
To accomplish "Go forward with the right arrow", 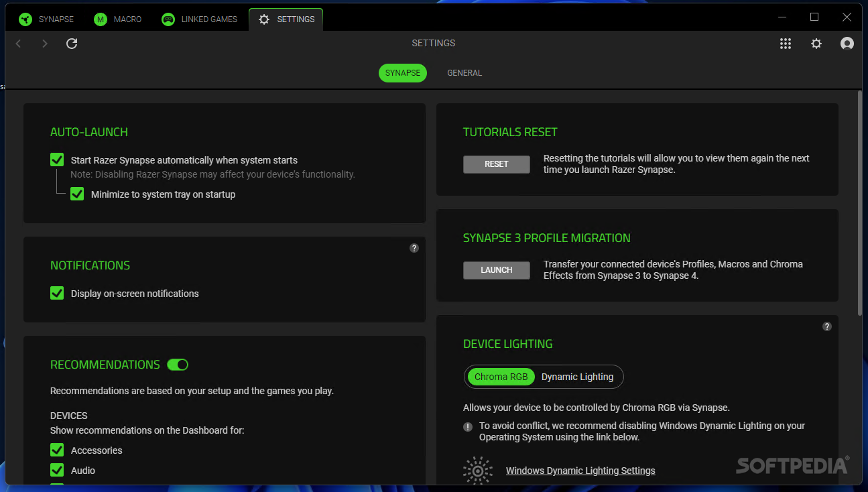I will pyautogui.click(x=45, y=44).
